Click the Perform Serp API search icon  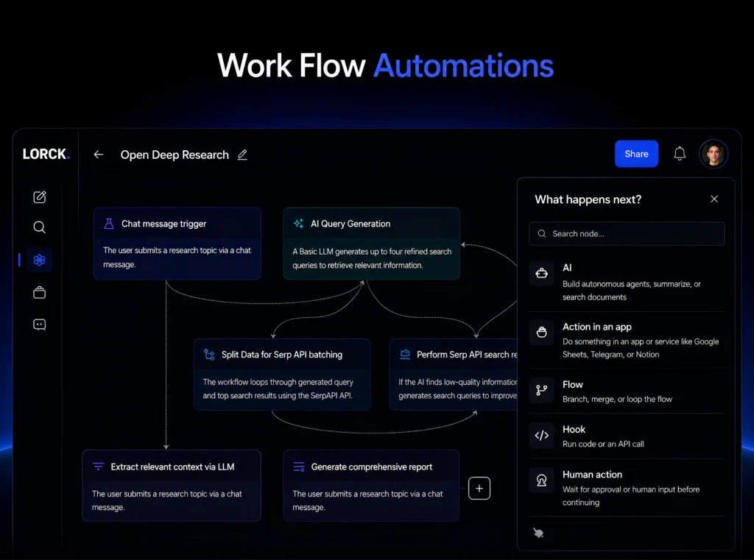pyautogui.click(x=405, y=355)
